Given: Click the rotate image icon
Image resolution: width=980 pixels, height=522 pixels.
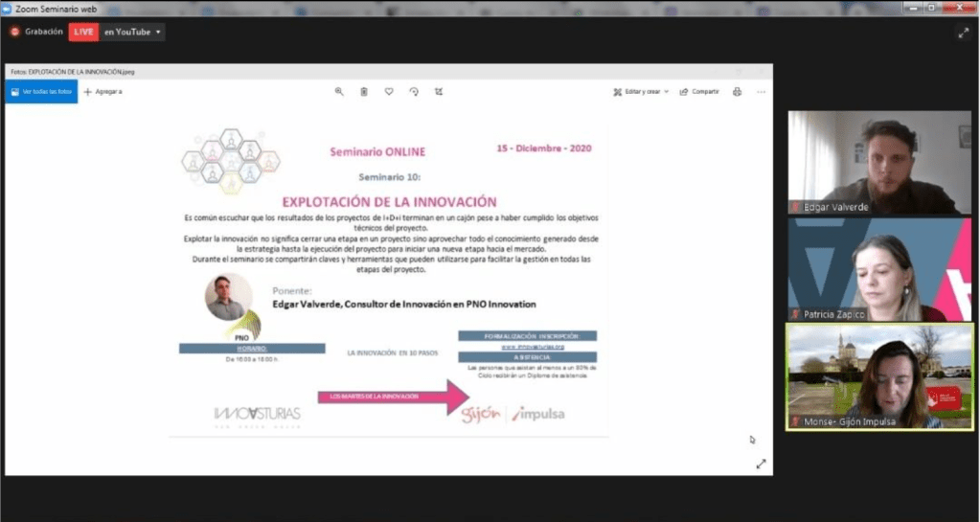Looking at the screenshot, I should point(414,92).
